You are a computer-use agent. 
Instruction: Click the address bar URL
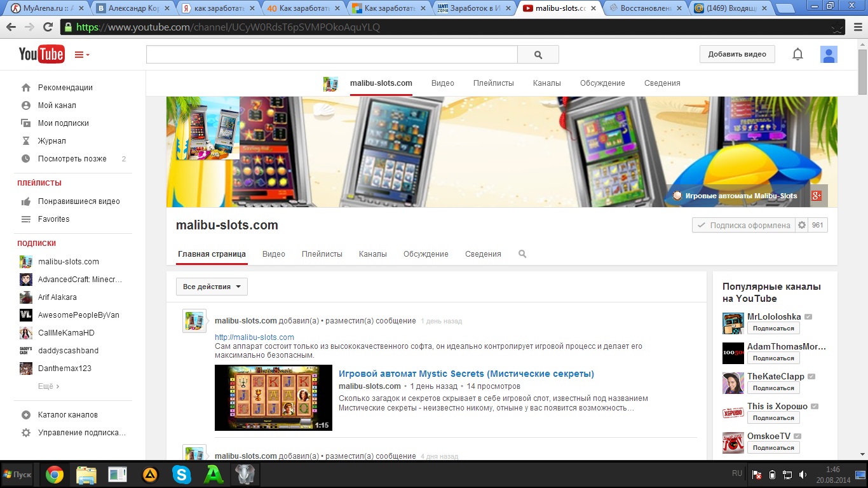pyautogui.click(x=228, y=27)
